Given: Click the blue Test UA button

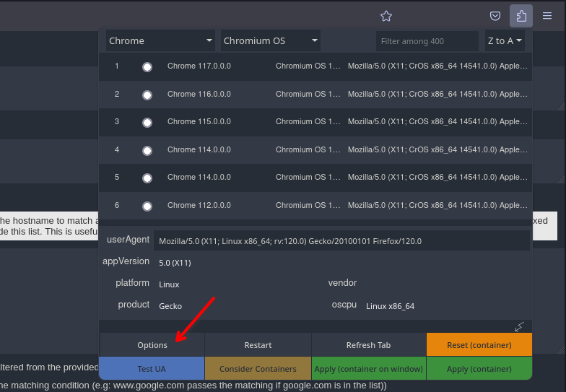Looking at the screenshot, I should [x=152, y=368].
